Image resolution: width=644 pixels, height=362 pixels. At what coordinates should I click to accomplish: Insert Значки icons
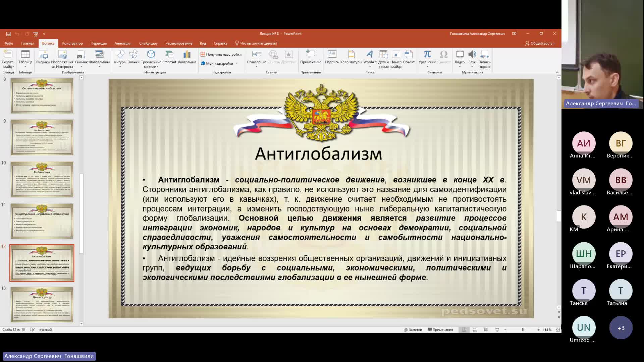tap(133, 57)
